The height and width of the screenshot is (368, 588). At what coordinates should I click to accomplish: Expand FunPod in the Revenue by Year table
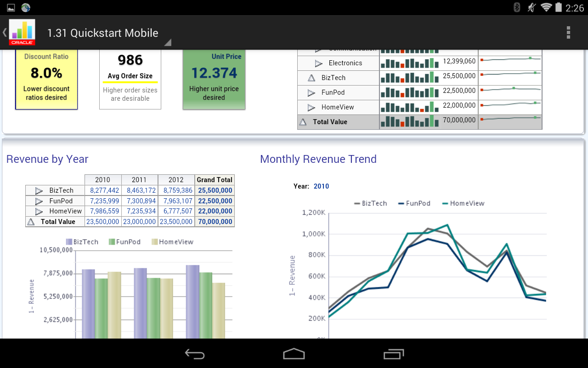tap(39, 201)
